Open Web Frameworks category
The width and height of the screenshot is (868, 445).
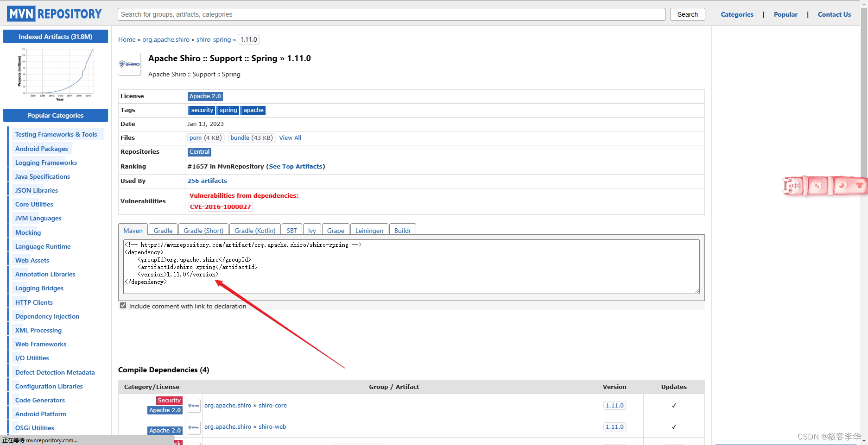(x=41, y=344)
